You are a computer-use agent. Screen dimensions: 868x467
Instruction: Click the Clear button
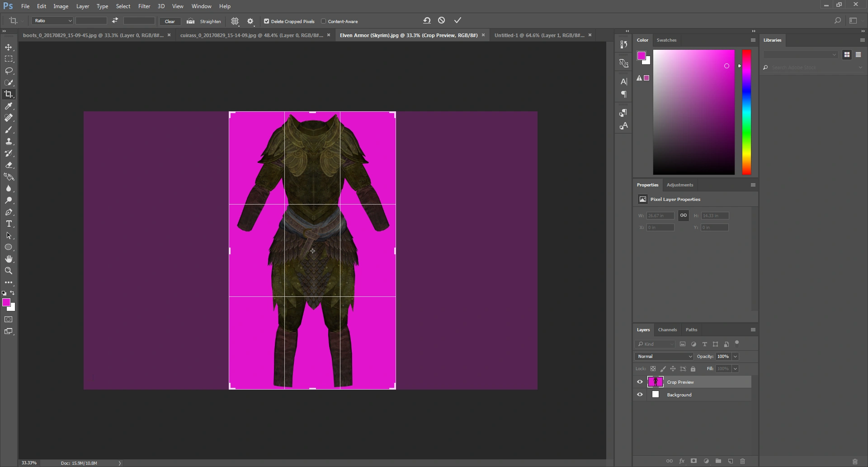click(170, 21)
